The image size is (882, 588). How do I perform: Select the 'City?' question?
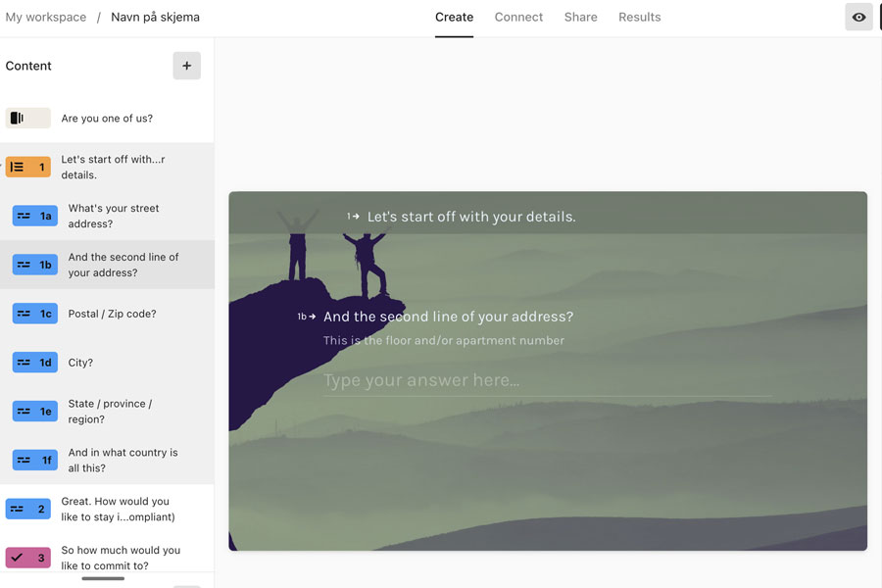pos(107,363)
